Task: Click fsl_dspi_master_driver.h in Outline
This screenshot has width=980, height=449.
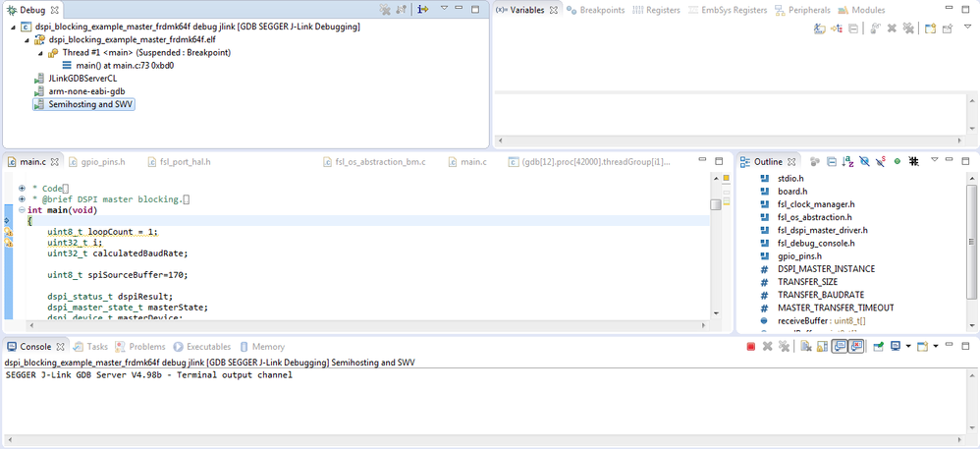Action: pos(823,230)
